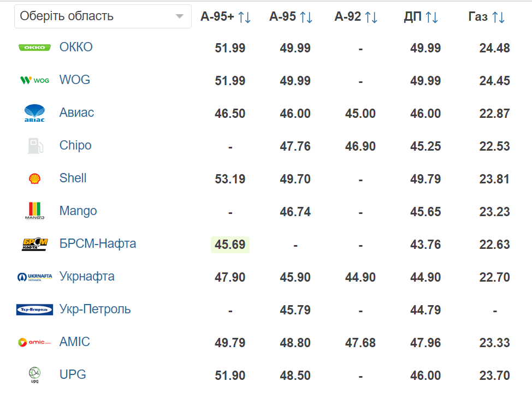Open the Укр-Петроль station link
The width and height of the screenshot is (532, 393).
pyautogui.click(x=95, y=309)
